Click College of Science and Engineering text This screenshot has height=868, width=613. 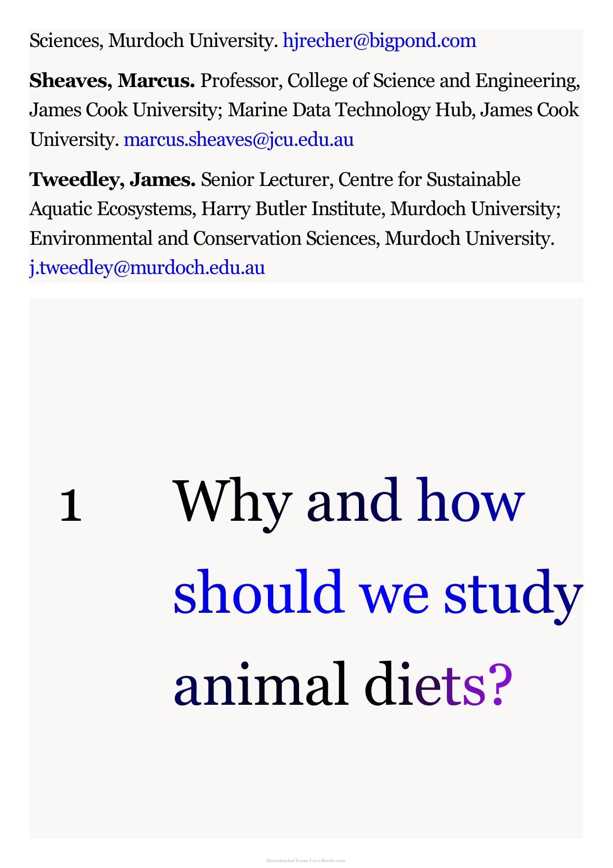point(434,81)
